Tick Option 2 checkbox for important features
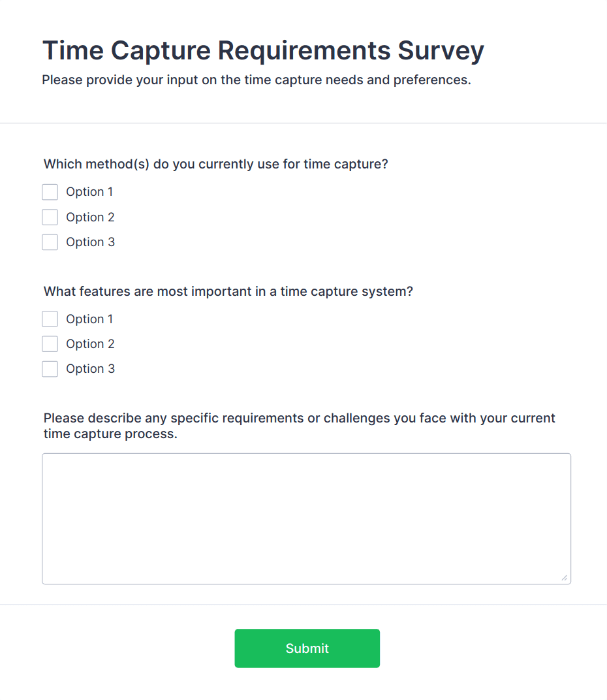Image resolution: width=607 pixels, height=700 pixels. 50,344
